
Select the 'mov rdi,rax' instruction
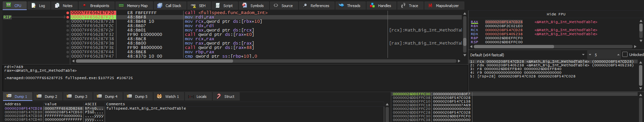click(x=200, y=17)
